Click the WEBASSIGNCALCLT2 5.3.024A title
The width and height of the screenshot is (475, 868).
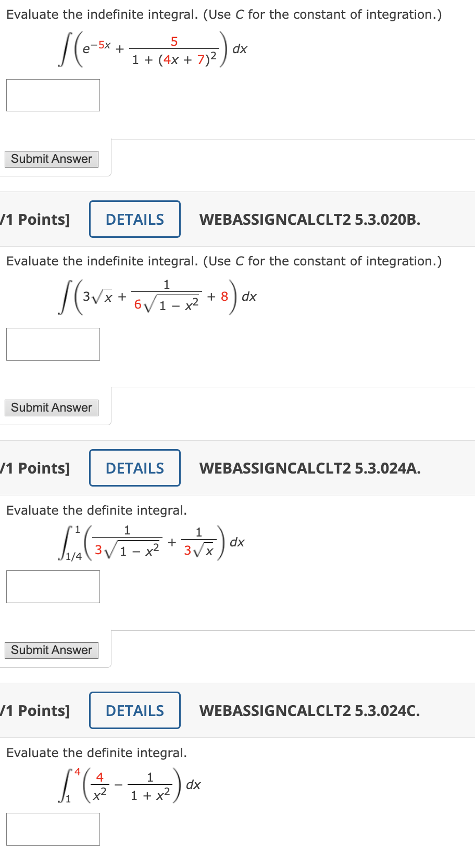(310, 467)
